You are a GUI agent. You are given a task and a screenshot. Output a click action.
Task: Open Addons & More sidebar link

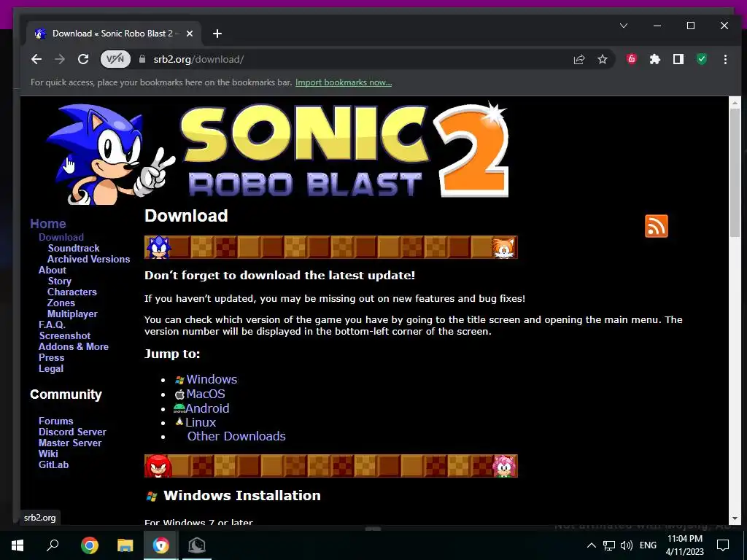point(74,346)
